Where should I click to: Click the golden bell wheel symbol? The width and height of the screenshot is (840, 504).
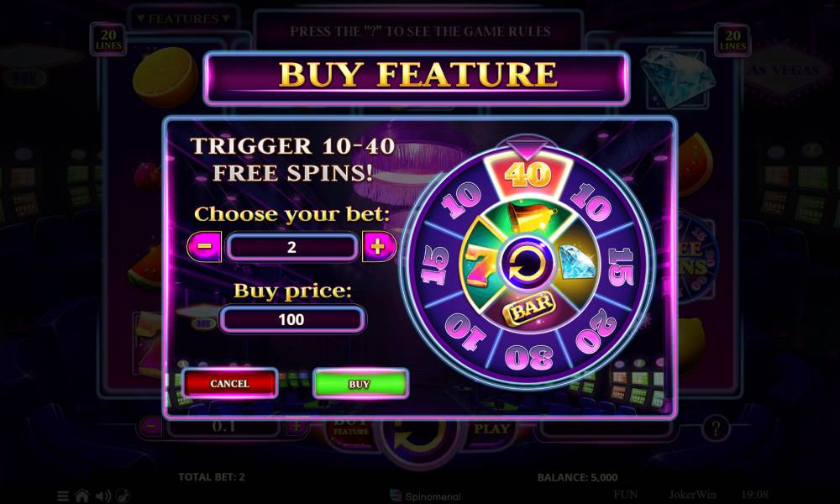coord(528,218)
